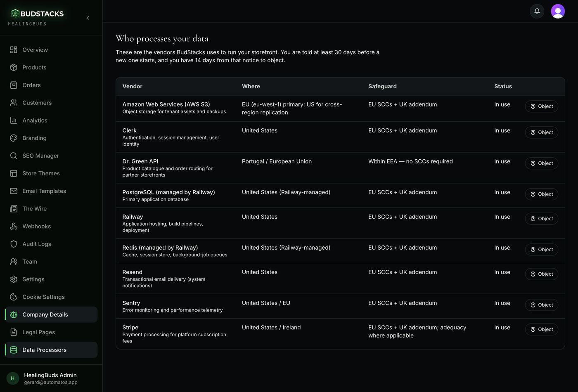Open the user profile avatar menu
This screenshot has height=392, width=578.
558,11
